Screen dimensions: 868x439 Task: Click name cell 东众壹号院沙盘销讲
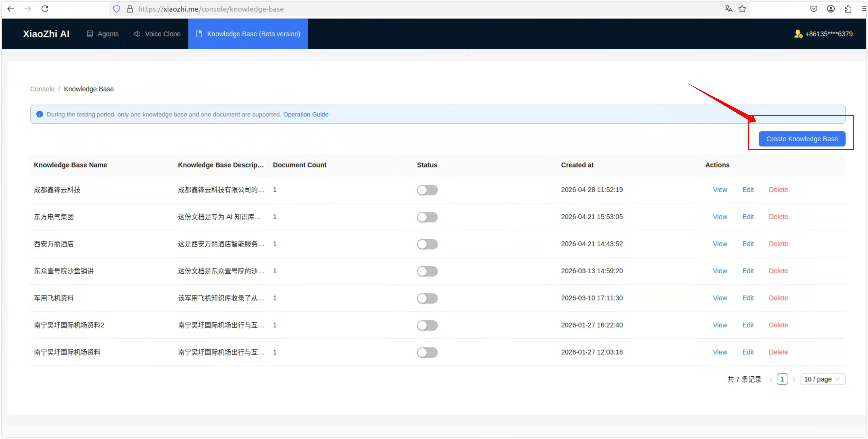pos(64,271)
